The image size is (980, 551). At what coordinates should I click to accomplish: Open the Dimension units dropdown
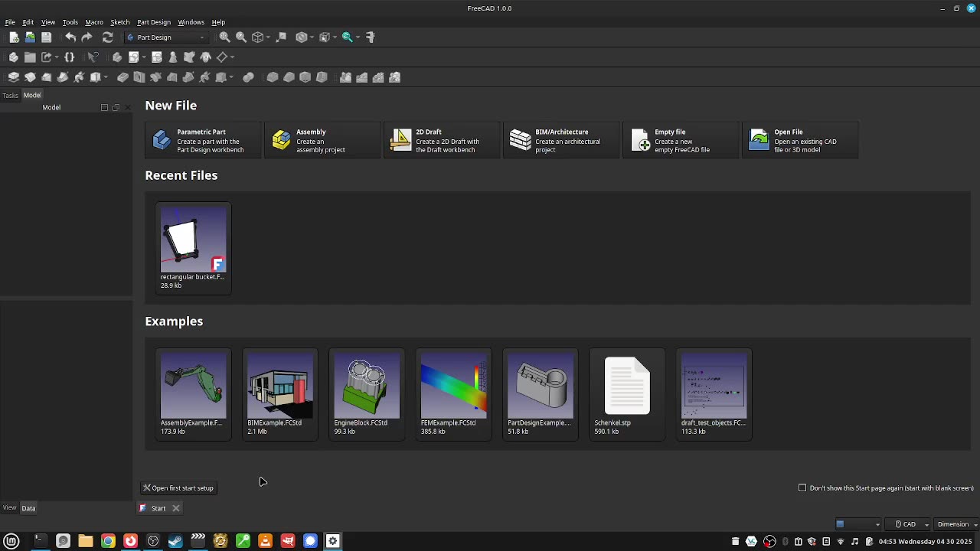point(956,524)
